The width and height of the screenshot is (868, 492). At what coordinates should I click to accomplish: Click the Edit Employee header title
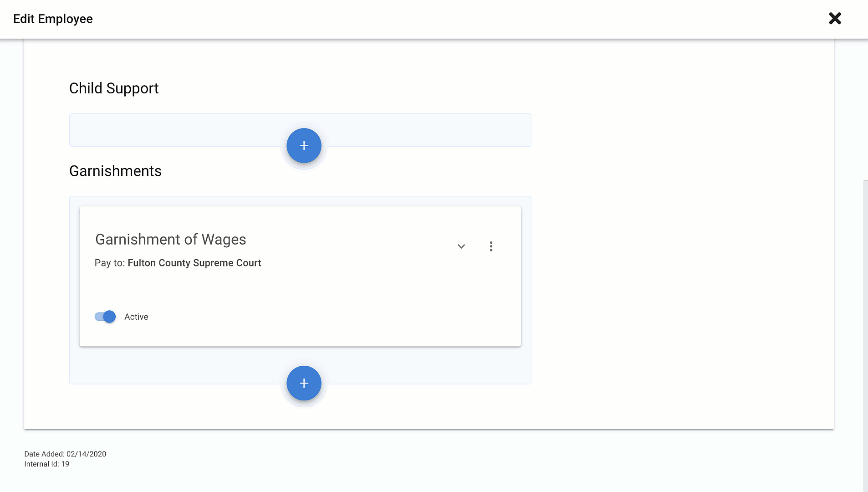(53, 19)
